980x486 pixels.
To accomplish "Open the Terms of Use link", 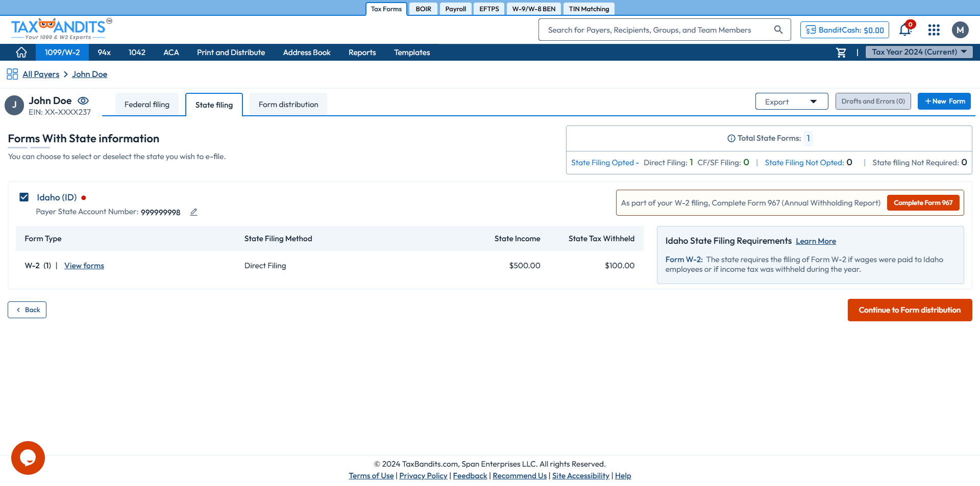I will coord(371,476).
